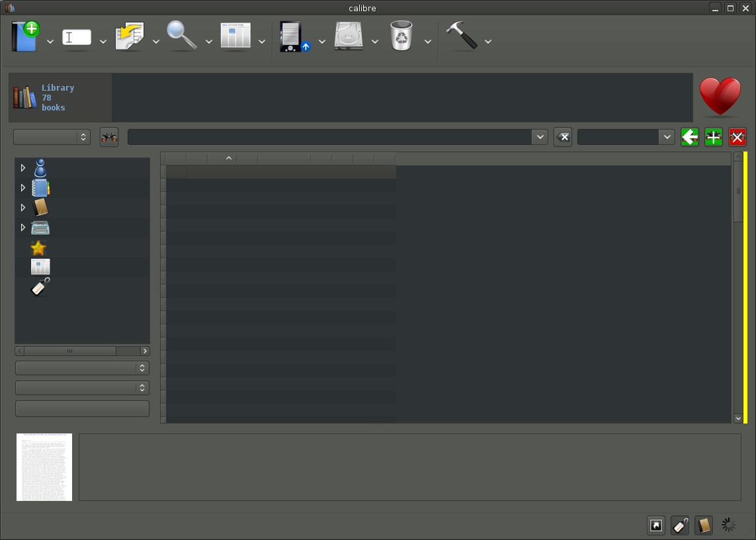This screenshot has width=756, height=540.
Task: Click the Send to device icon
Action: [294, 36]
